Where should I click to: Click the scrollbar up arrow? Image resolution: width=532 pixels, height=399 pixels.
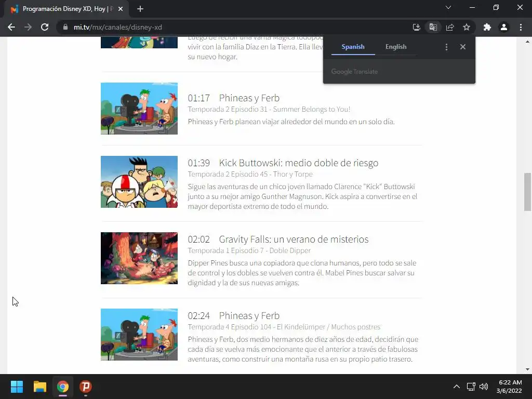pos(527,42)
